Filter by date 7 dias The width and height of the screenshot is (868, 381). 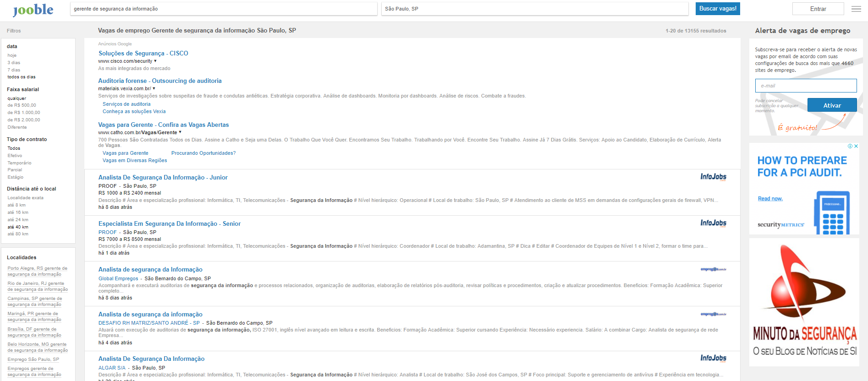coord(14,70)
